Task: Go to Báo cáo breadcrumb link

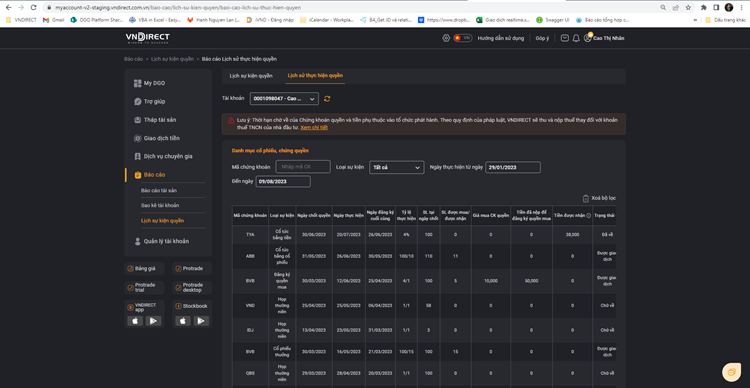Action: pyautogui.click(x=133, y=59)
